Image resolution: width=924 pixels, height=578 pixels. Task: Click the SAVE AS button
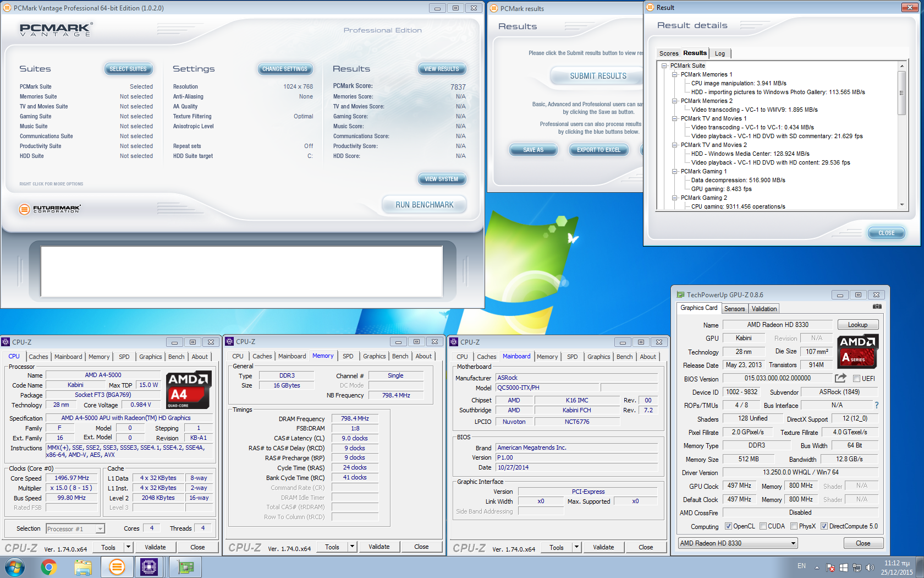533,150
